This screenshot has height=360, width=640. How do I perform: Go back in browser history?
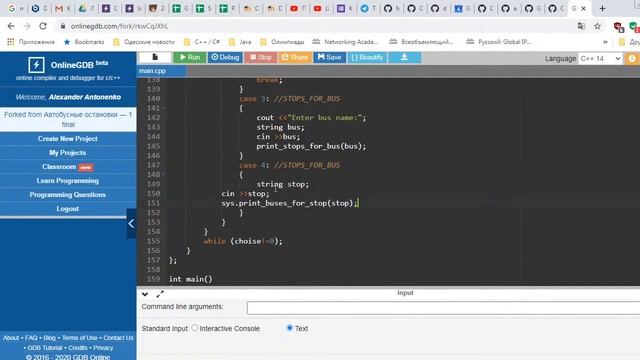click(x=11, y=26)
